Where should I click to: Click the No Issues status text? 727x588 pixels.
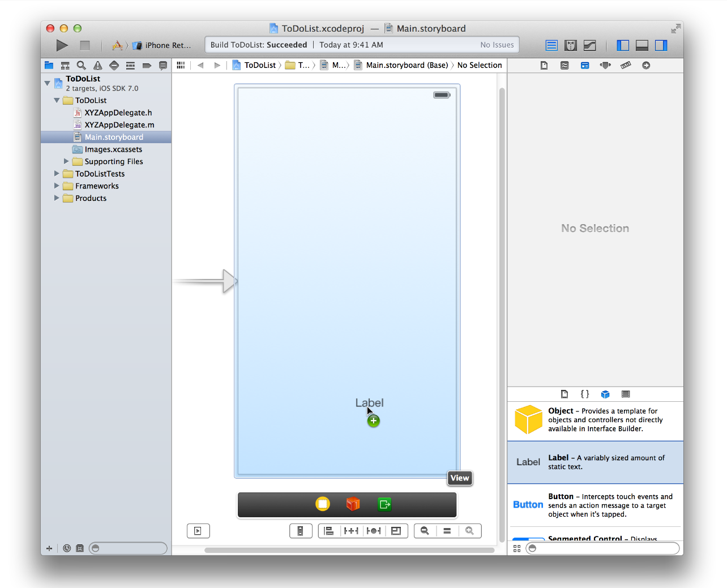pos(497,45)
